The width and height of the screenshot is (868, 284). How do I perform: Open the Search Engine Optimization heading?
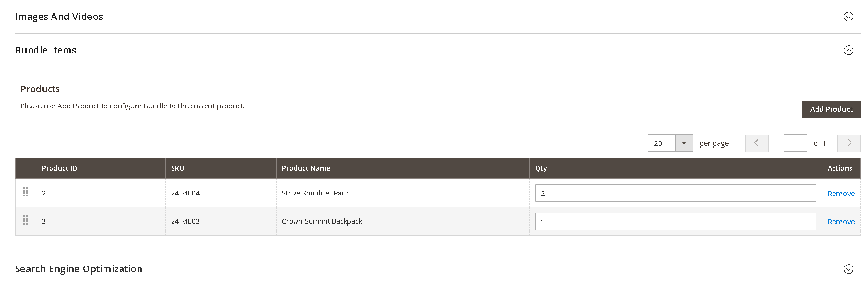pos(79,269)
